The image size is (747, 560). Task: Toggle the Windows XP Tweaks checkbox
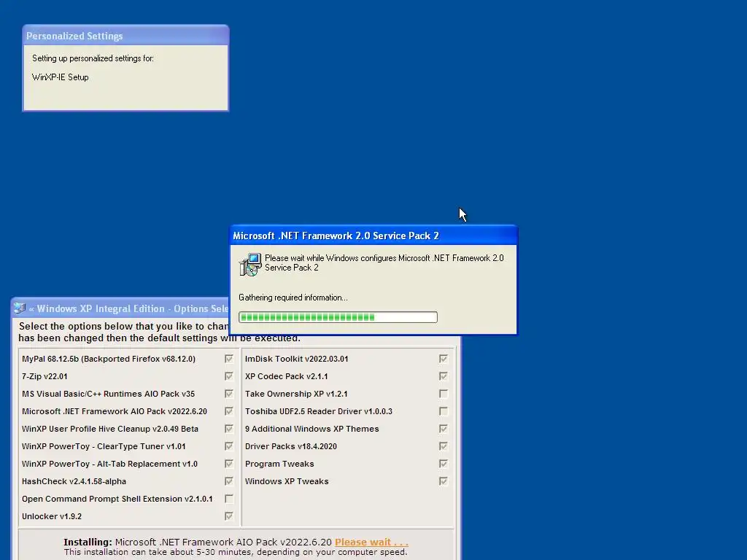[444, 481]
